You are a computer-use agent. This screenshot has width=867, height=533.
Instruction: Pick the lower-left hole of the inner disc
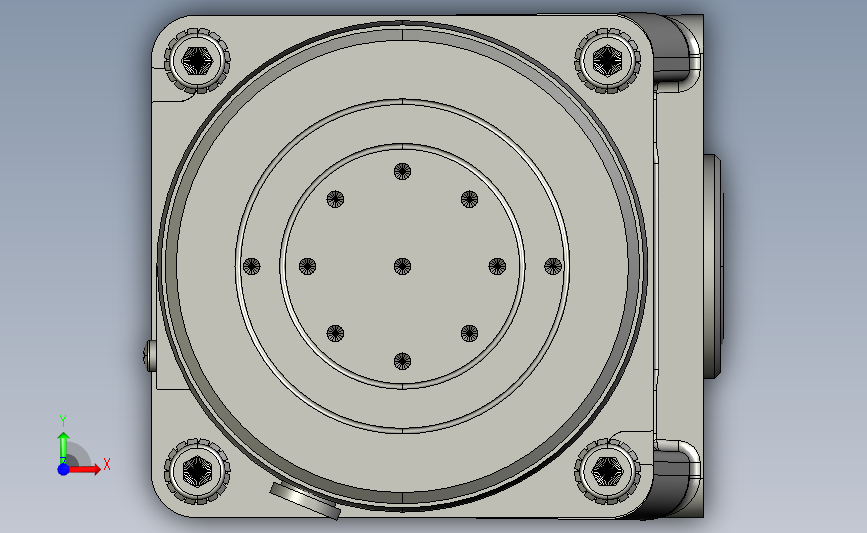coord(335,333)
